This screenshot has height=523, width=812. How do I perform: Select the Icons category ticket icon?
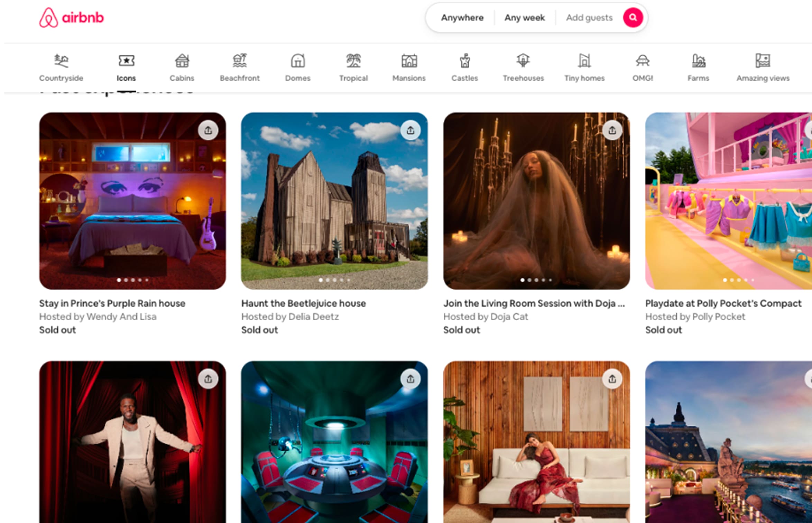[126, 61]
